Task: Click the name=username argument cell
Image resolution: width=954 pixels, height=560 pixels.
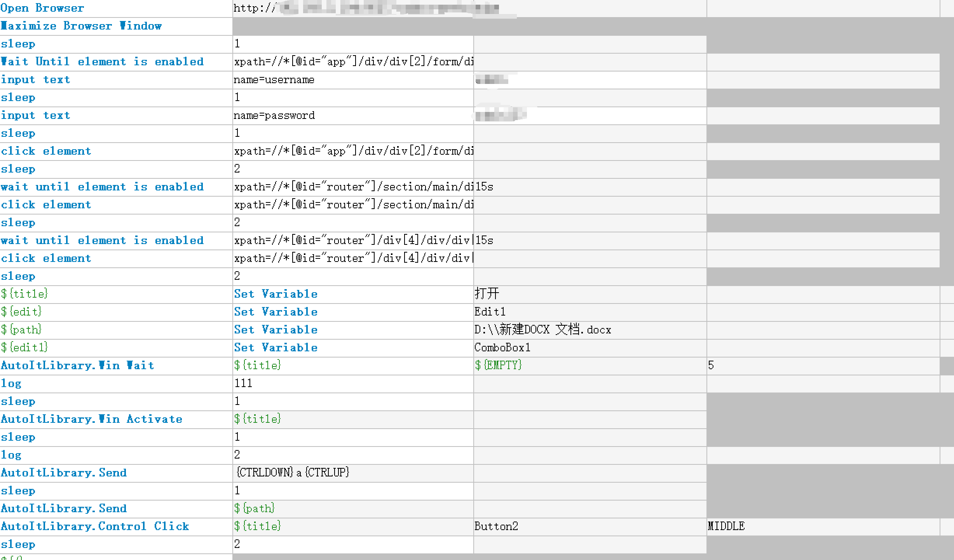Action: click(x=274, y=80)
